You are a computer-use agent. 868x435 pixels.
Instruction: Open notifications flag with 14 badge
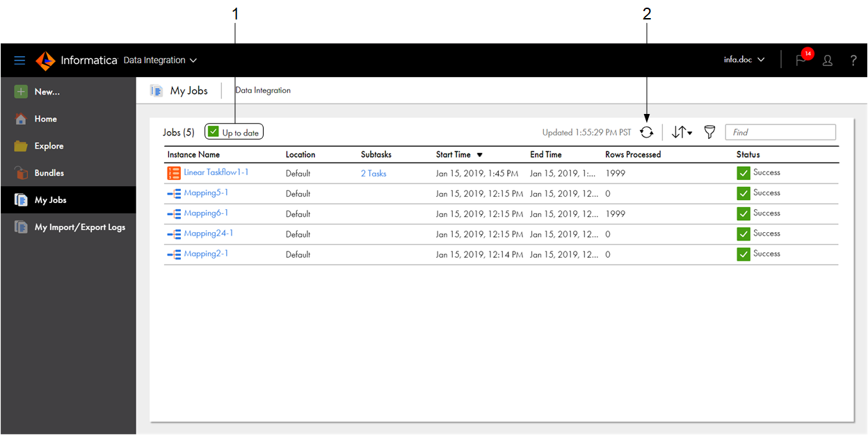click(x=803, y=58)
